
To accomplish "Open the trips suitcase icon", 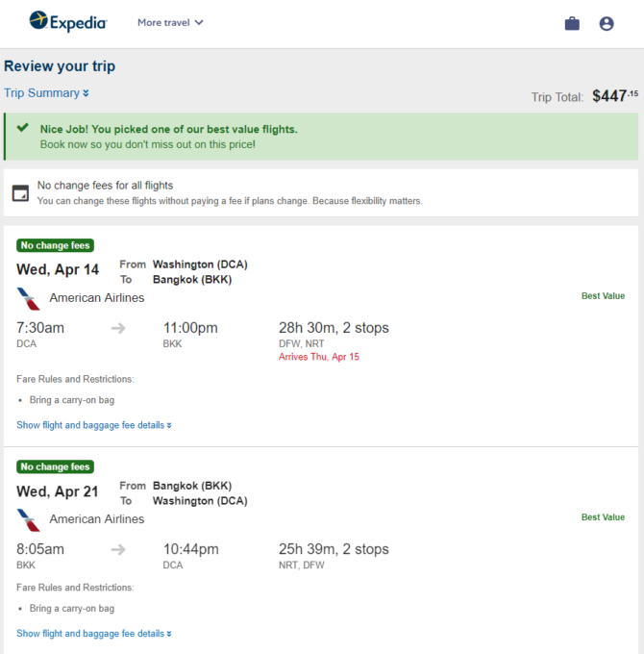I will point(572,23).
